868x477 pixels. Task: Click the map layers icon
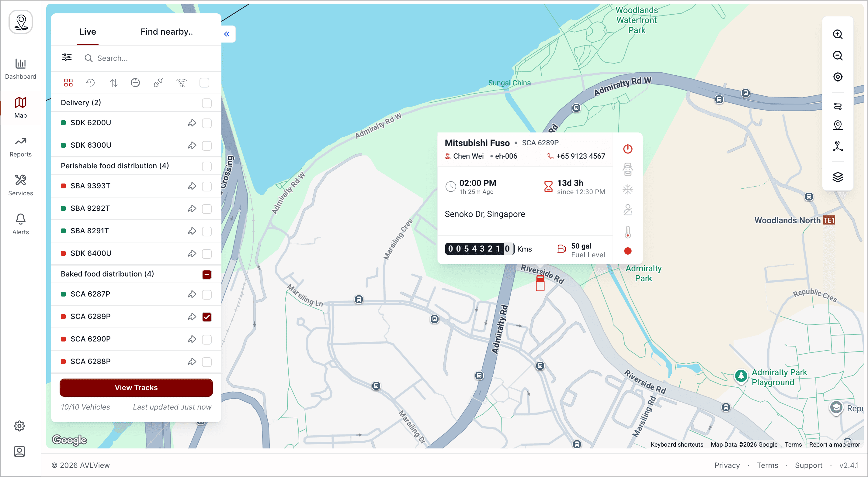click(837, 177)
